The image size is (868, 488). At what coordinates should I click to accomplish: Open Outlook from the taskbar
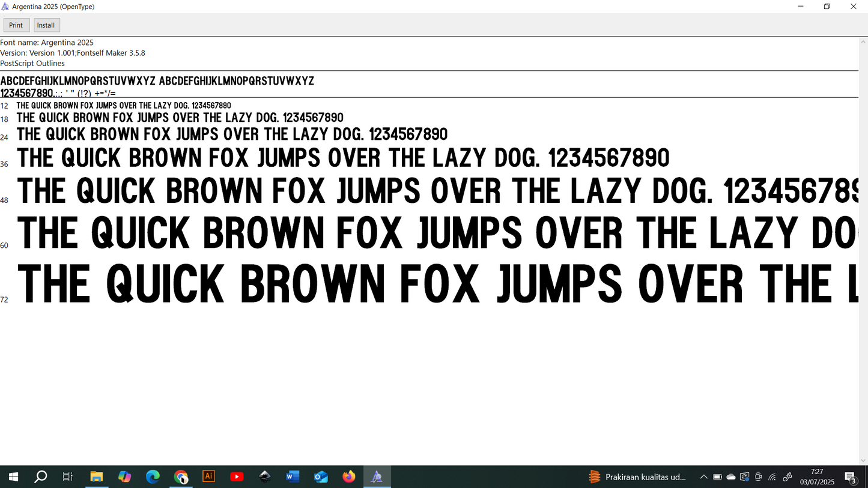click(x=321, y=477)
